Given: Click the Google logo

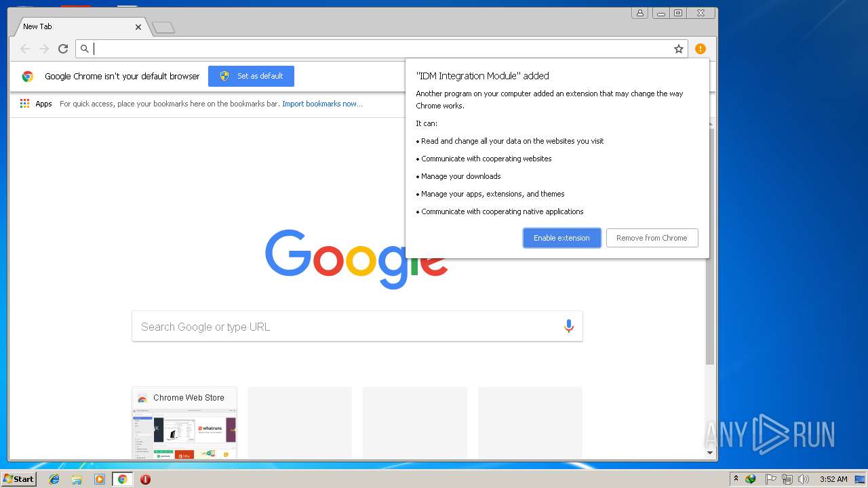Looking at the screenshot, I should click(357, 258).
